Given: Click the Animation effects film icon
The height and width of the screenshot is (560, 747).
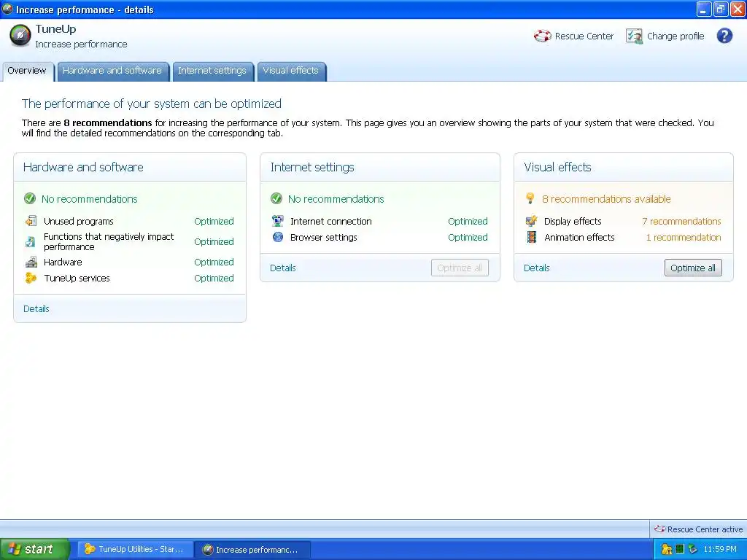Looking at the screenshot, I should (x=532, y=237).
